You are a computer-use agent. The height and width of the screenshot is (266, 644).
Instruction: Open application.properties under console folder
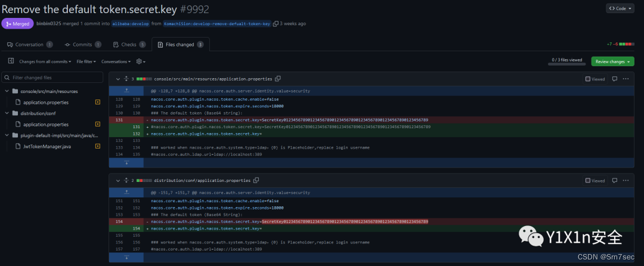pyautogui.click(x=45, y=102)
